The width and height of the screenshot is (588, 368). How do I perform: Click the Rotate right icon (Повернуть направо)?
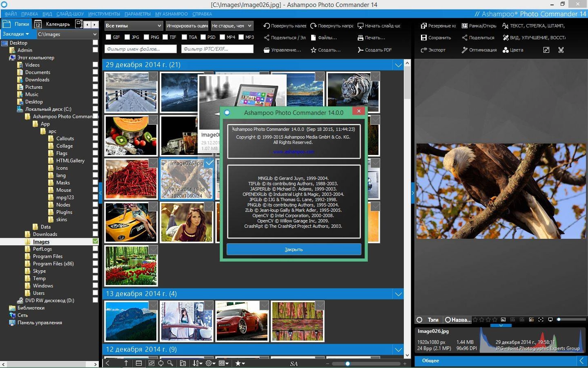[314, 26]
